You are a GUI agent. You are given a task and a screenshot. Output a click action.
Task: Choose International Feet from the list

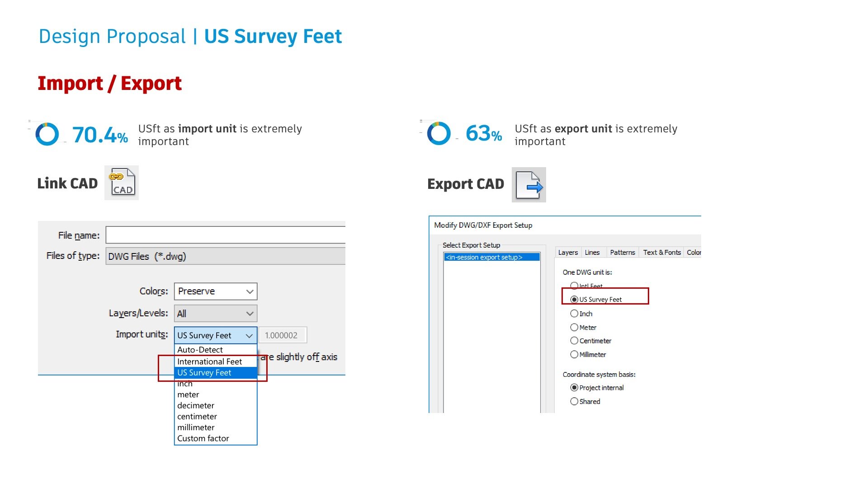coord(209,361)
